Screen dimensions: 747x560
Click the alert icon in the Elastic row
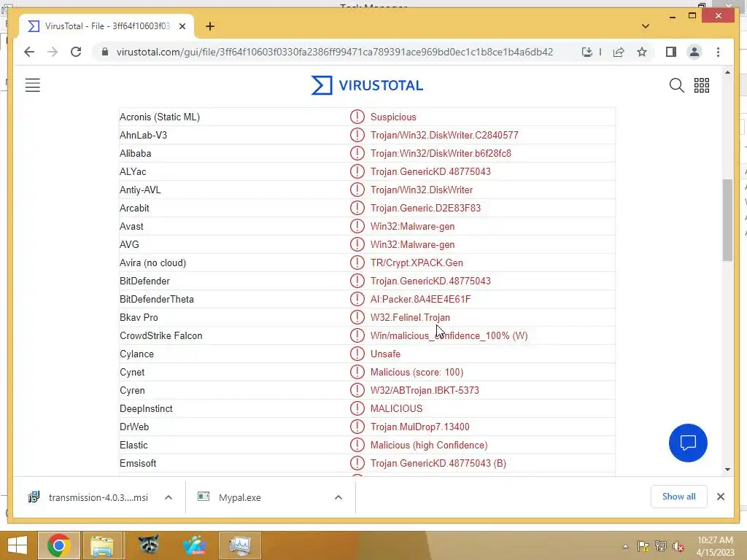click(357, 445)
